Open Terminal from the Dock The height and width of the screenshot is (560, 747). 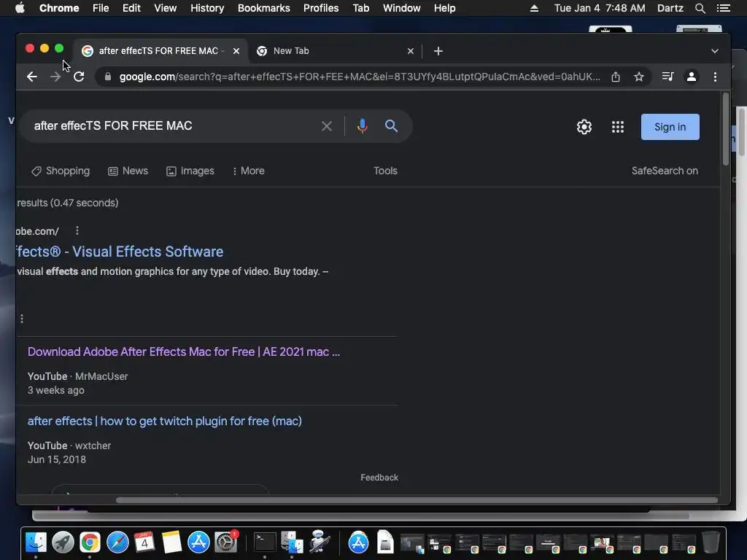click(x=264, y=542)
